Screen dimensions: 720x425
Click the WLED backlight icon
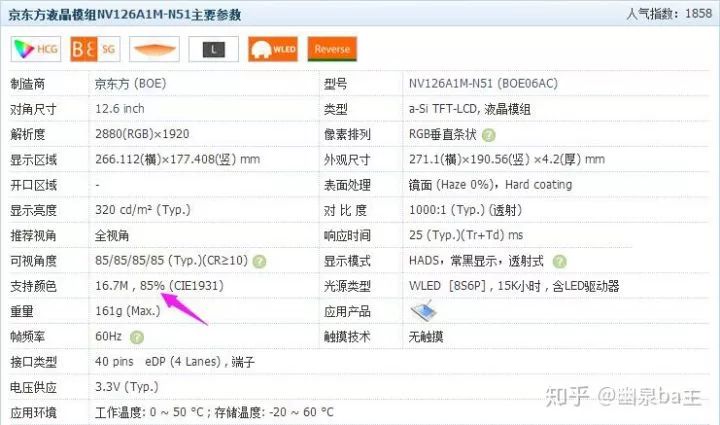273,49
